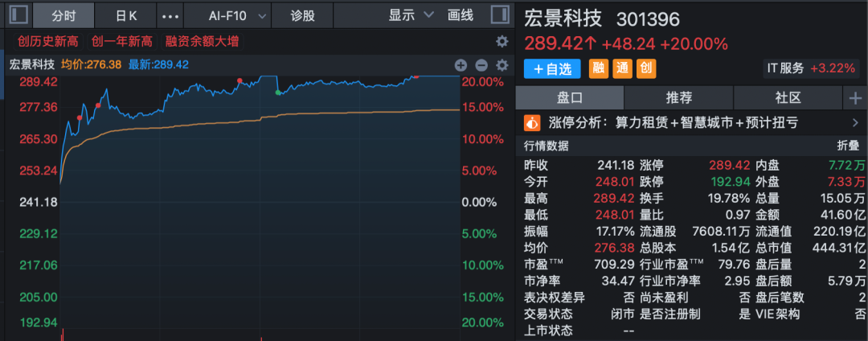Open the three-dots more periods menu
The width and height of the screenshot is (868, 341).
click(170, 16)
